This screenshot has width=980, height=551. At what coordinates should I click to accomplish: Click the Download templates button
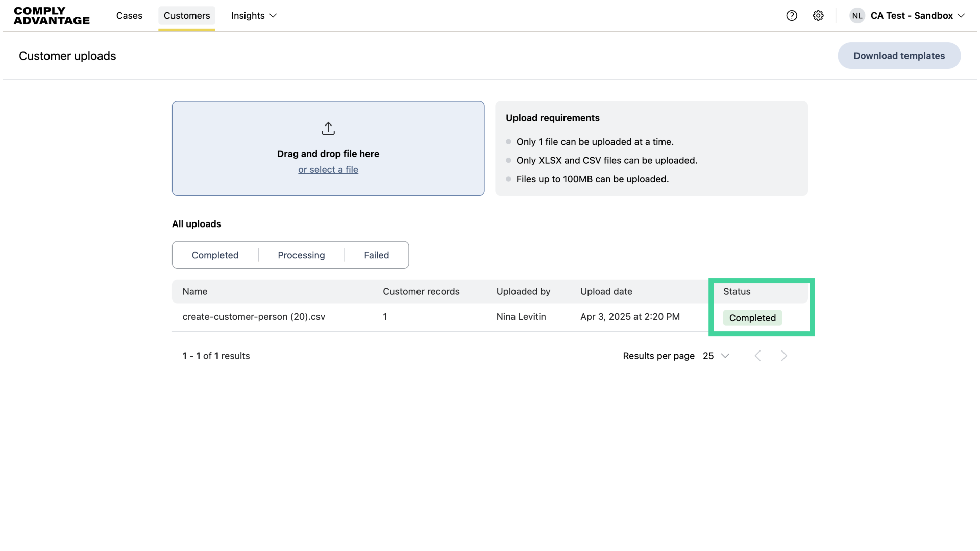(x=899, y=56)
